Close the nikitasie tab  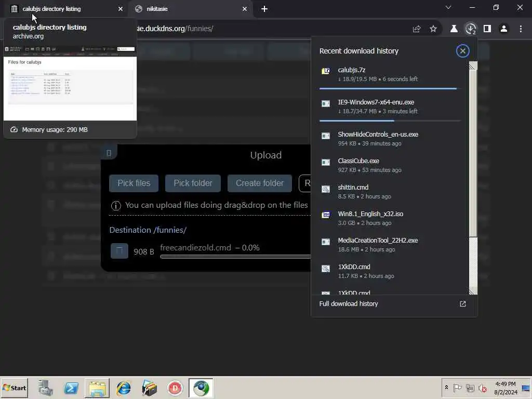245,9
